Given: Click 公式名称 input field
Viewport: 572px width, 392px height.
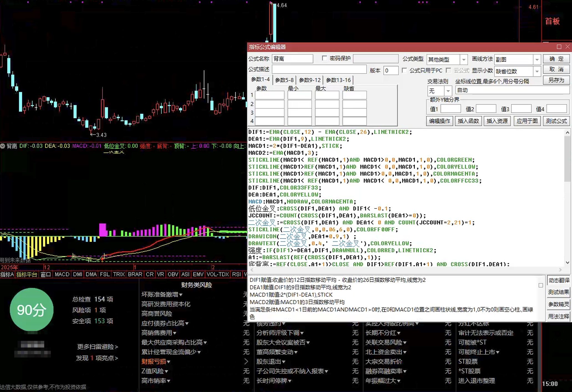Looking at the screenshot, I should tap(293, 59).
